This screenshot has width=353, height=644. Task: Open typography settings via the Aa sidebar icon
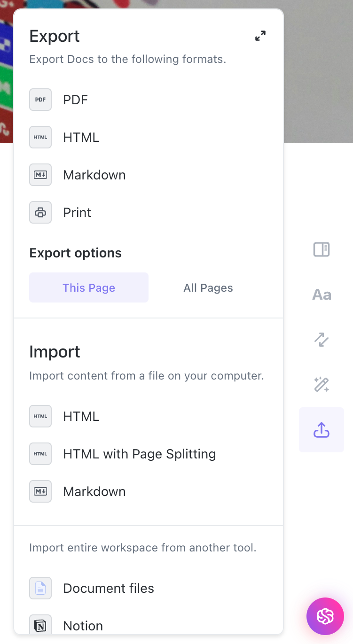coord(321,295)
